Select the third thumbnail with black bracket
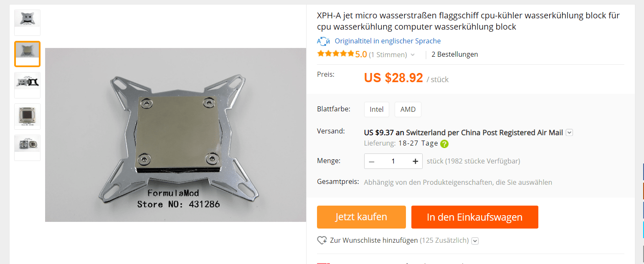 click(28, 85)
